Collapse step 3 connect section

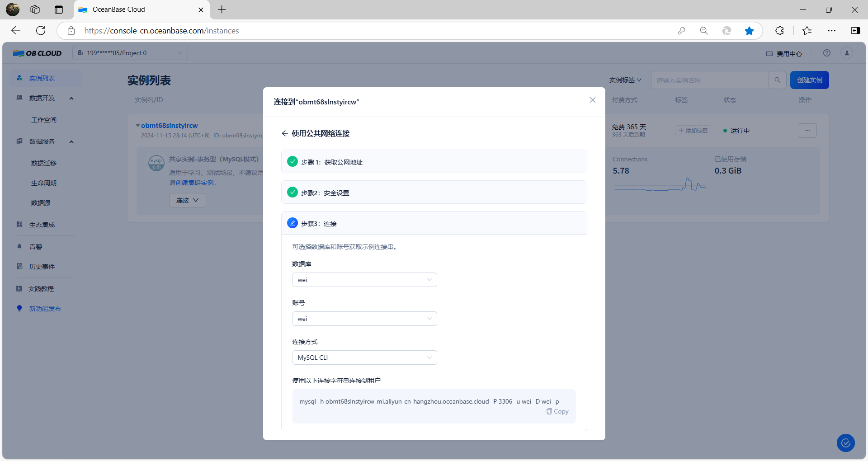[x=434, y=223]
